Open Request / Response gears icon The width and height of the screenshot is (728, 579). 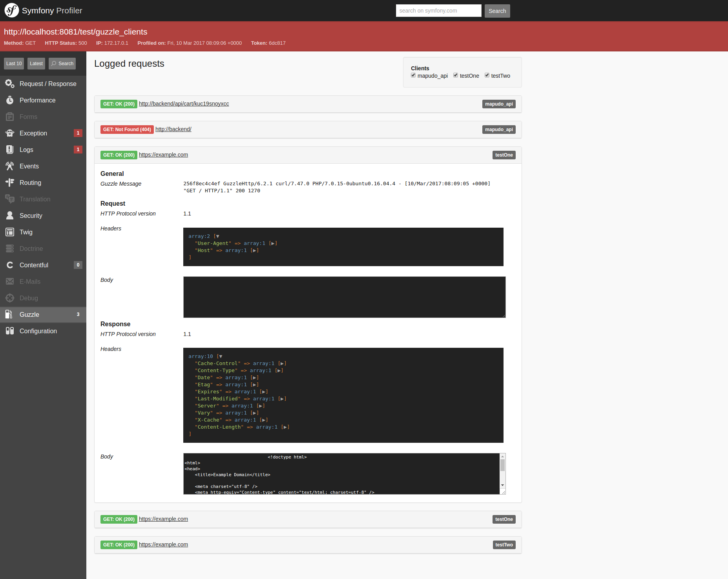[10, 84]
